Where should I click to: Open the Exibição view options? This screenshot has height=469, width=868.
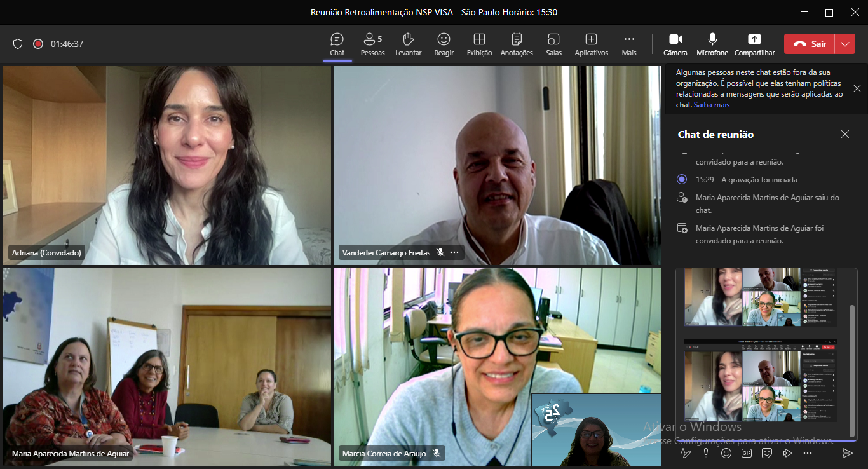point(479,44)
